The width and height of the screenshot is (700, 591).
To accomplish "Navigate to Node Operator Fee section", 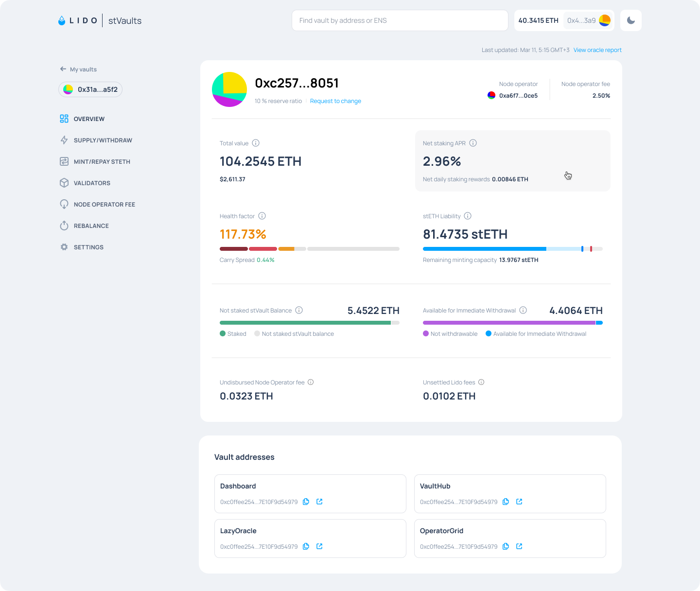I will pyautogui.click(x=105, y=204).
